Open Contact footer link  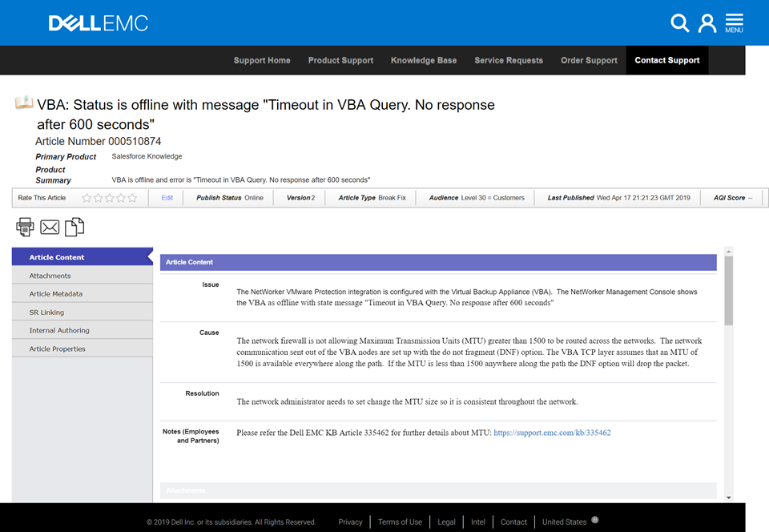(513, 522)
